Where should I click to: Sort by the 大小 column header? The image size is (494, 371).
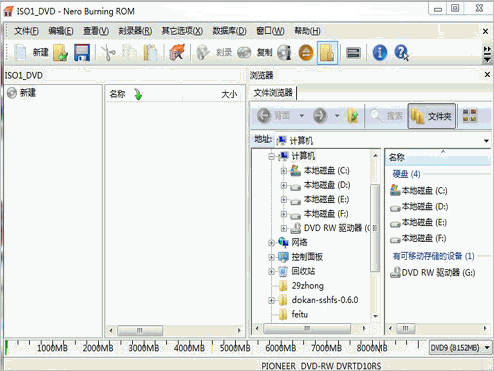click(229, 94)
